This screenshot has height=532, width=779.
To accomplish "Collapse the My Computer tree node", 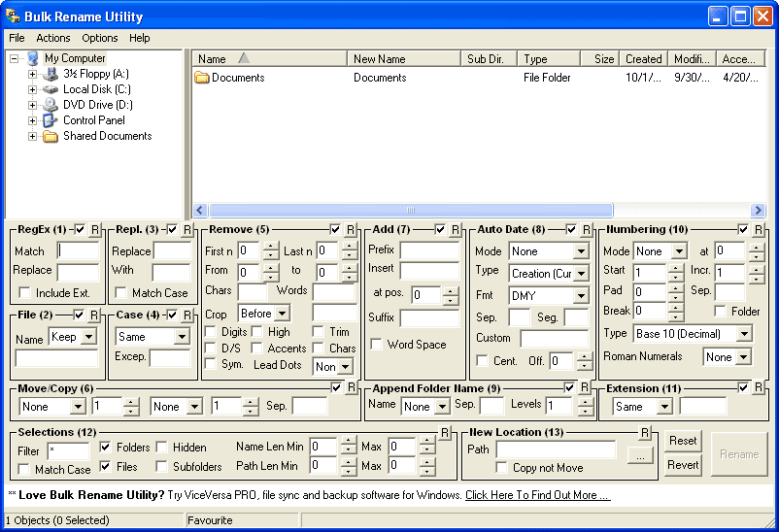I will 15,58.
